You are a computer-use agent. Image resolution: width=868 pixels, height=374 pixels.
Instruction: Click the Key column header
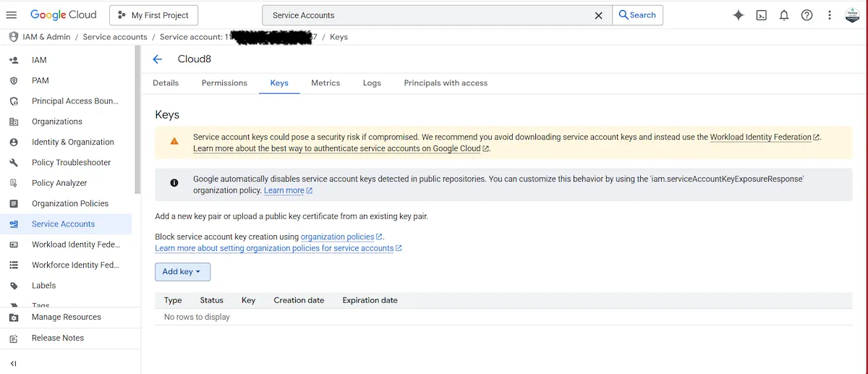click(x=248, y=300)
